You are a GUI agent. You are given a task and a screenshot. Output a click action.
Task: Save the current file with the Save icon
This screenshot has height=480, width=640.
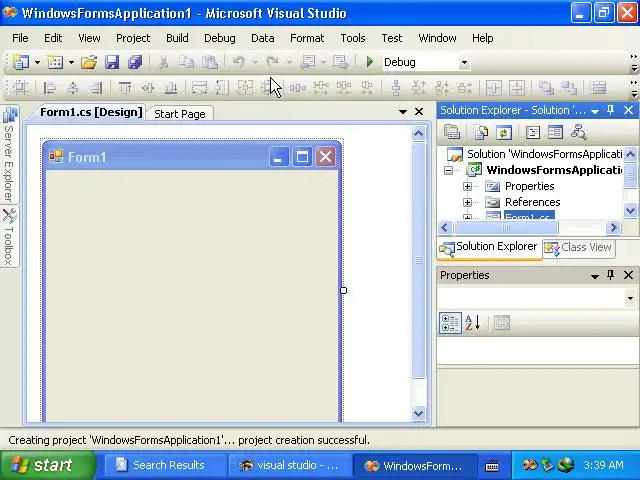(x=112, y=62)
